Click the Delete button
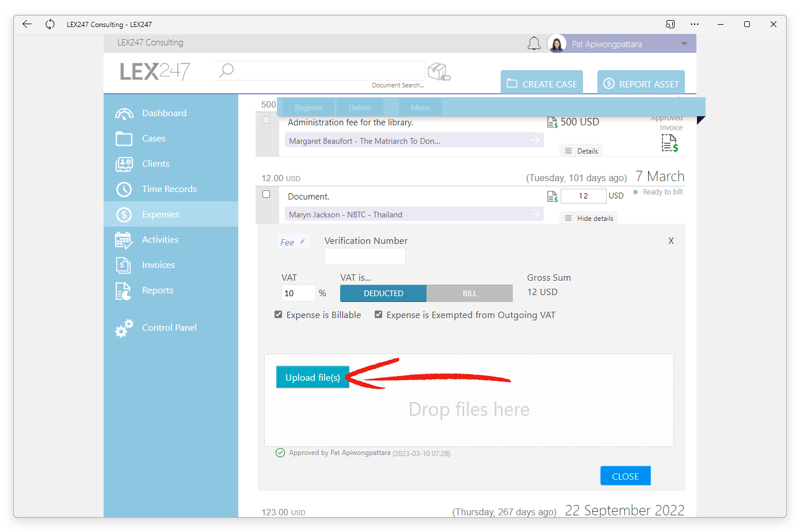The image size is (800, 532). [360, 108]
